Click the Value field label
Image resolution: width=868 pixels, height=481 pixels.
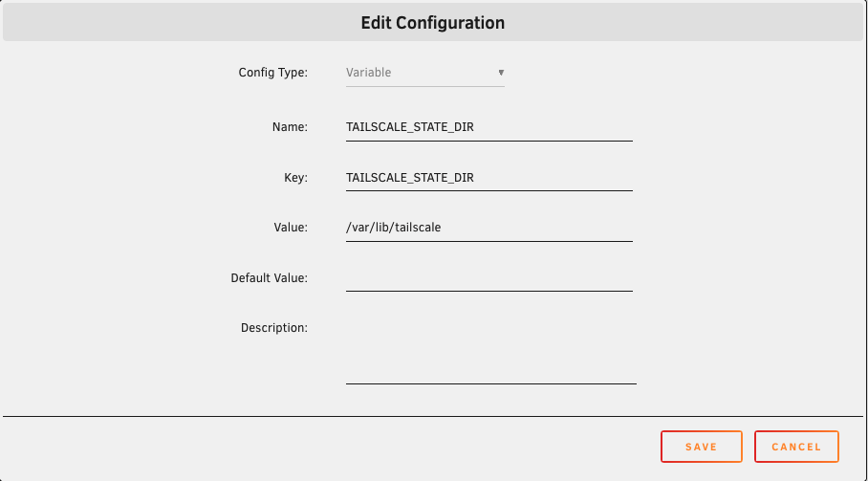point(291,228)
